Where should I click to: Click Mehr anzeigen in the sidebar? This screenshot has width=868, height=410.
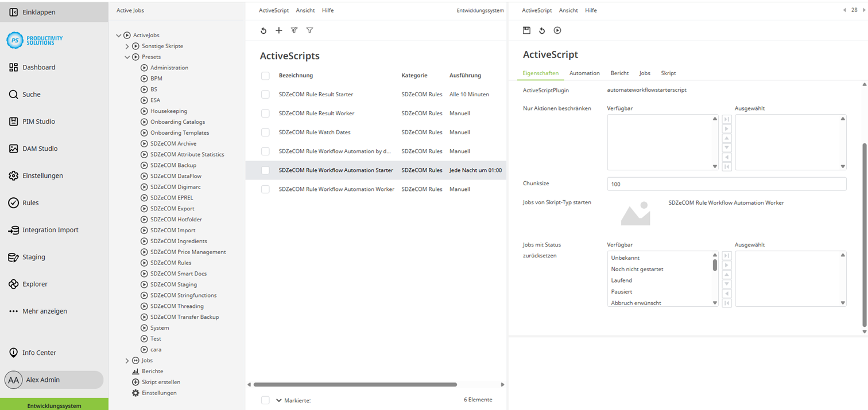tap(44, 311)
